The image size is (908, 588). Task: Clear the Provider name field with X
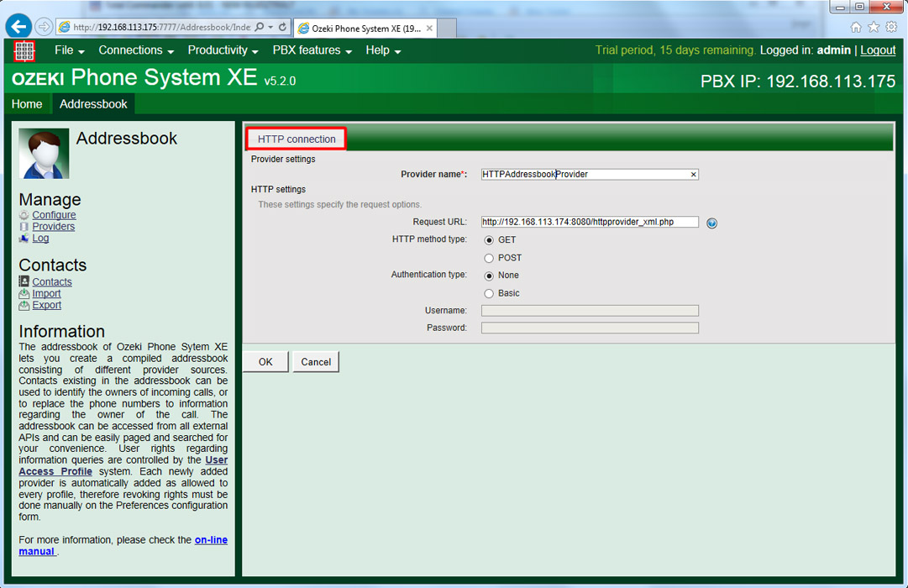pos(693,175)
